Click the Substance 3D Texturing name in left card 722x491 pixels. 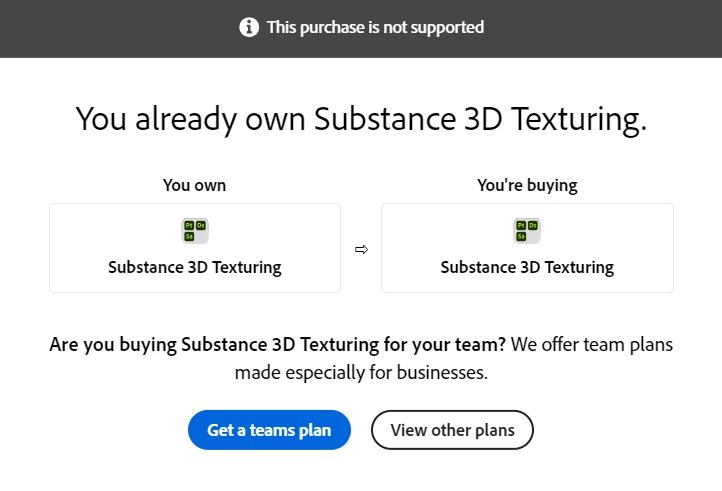195,267
